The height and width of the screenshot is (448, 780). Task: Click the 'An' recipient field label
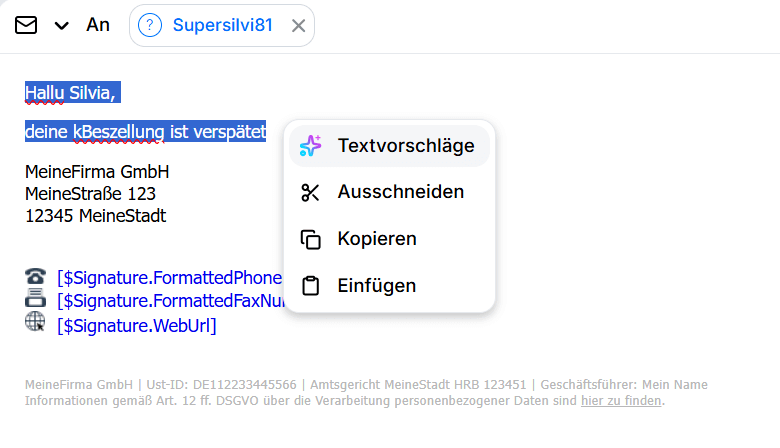98,26
